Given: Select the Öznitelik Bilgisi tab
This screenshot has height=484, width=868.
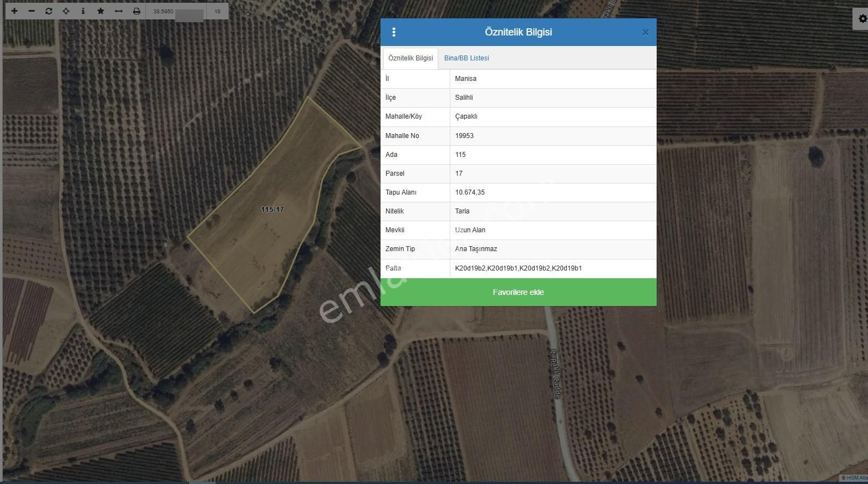Looking at the screenshot, I should 410,58.
